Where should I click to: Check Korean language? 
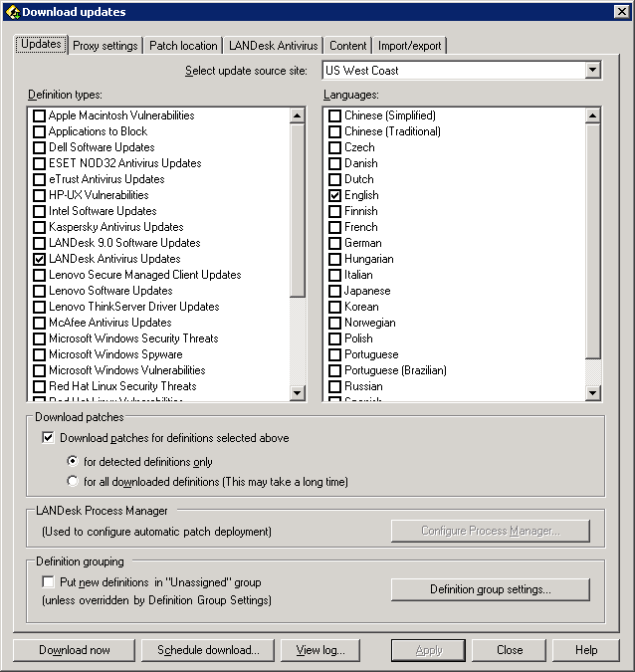coord(334,307)
